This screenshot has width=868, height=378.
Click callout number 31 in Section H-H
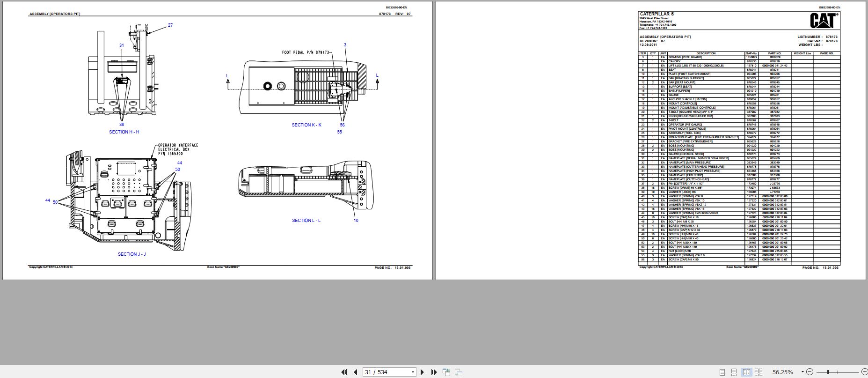pyautogui.click(x=122, y=45)
